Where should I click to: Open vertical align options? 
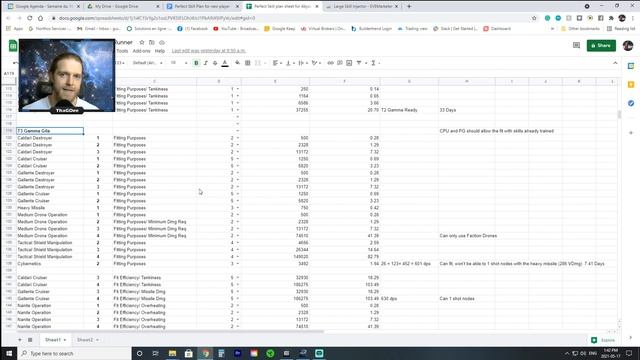tap(289, 63)
